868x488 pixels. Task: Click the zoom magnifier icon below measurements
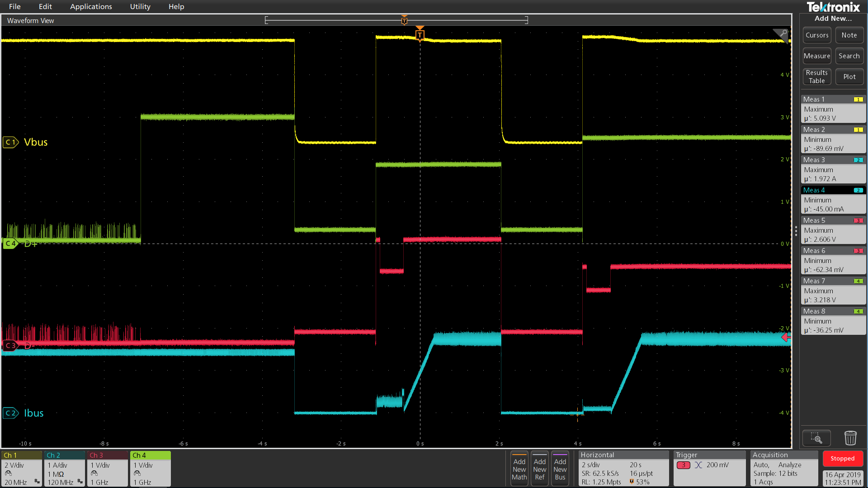(x=816, y=438)
